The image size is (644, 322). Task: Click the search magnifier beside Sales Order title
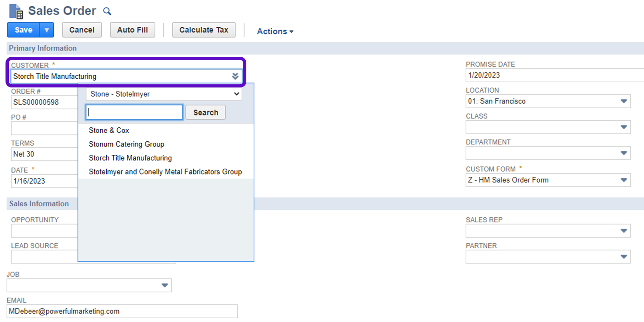click(x=107, y=11)
